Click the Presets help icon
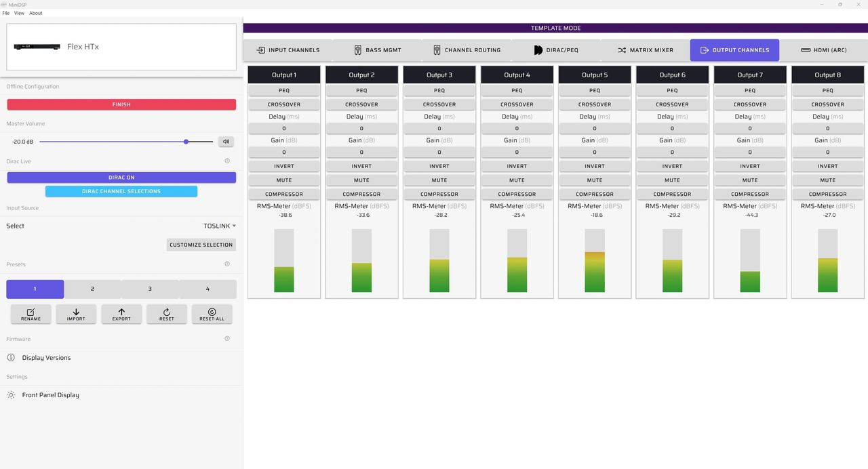 pos(227,264)
